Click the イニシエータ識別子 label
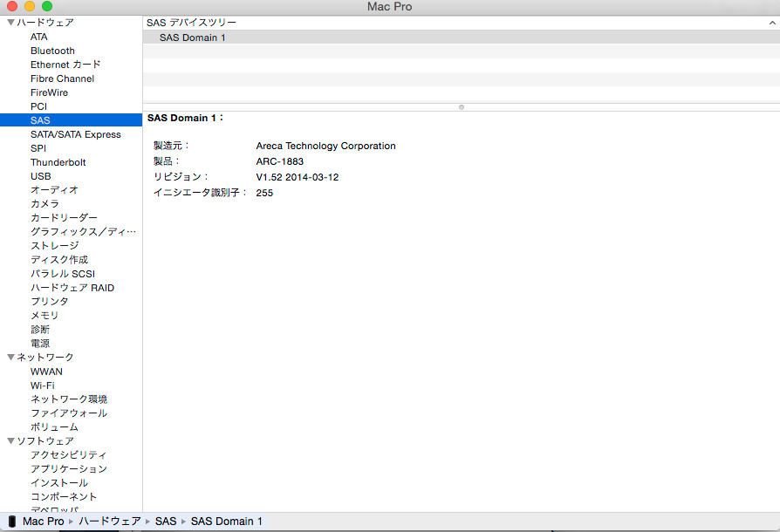780x532 pixels. 200,193
